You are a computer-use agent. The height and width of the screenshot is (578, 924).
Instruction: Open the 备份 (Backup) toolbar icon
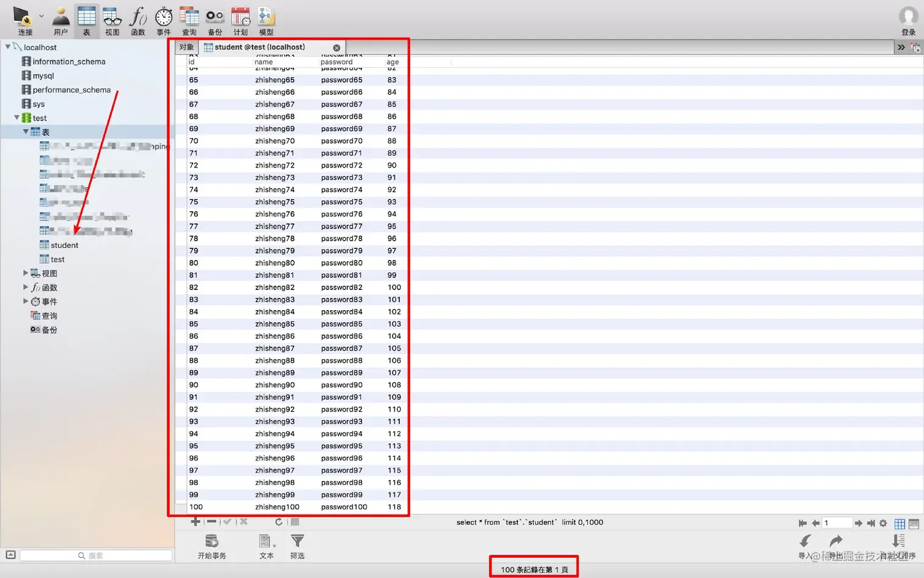pos(215,20)
